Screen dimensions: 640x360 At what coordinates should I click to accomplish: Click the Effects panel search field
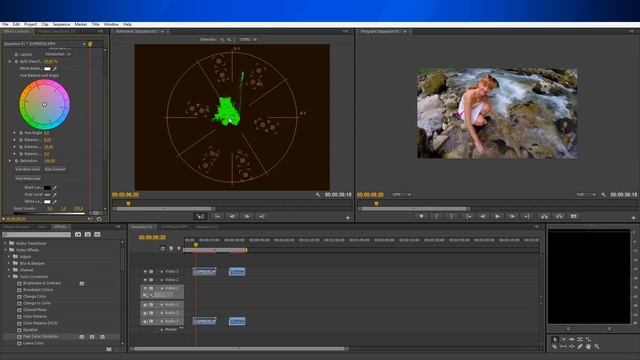(37, 235)
